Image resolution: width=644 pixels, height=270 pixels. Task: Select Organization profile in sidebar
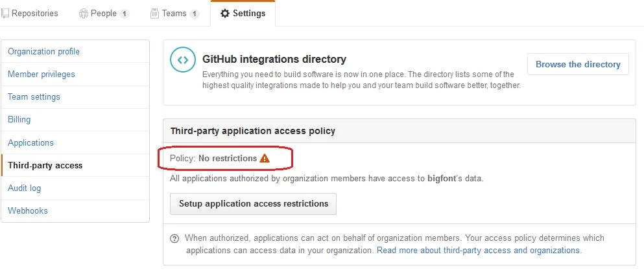(x=43, y=51)
